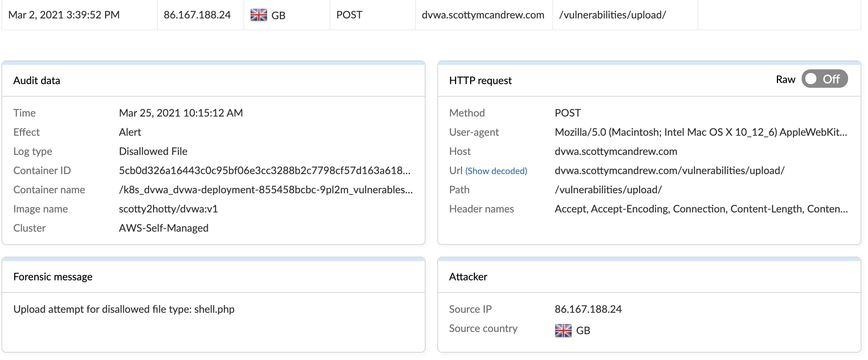This screenshot has height=360, width=868.
Task: Click the Mozilla/5.0 user-agent value
Action: (x=701, y=132)
